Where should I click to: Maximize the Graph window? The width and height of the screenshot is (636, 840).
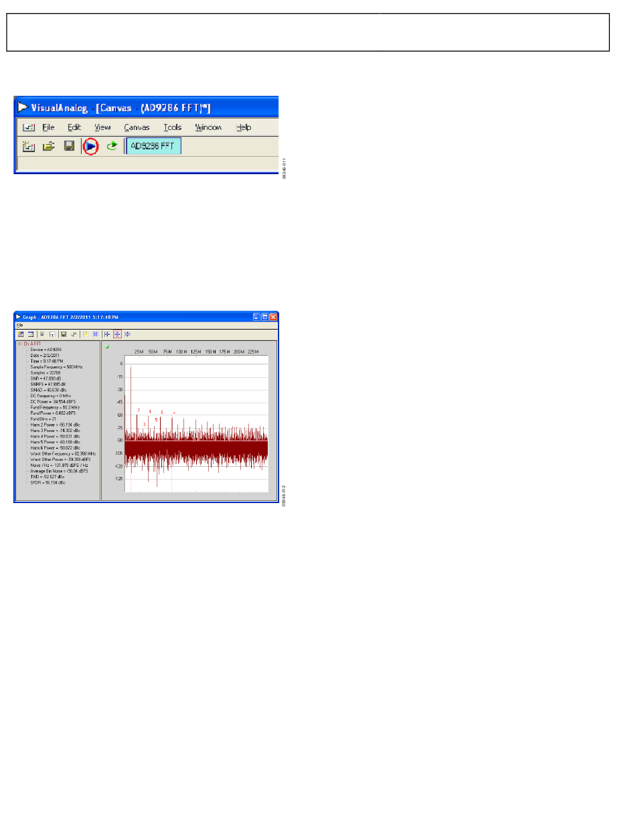pos(265,317)
